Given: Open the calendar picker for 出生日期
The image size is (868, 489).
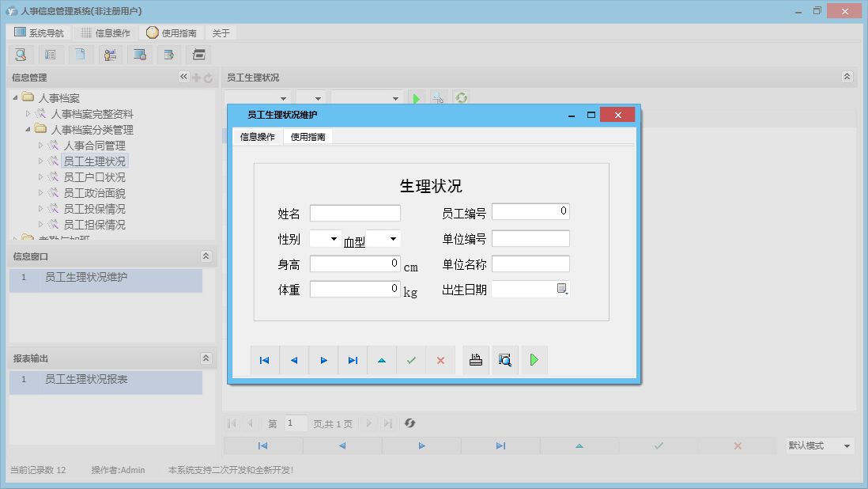Looking at the screenshot, I should pyautogui.click(x=561, y=289).
